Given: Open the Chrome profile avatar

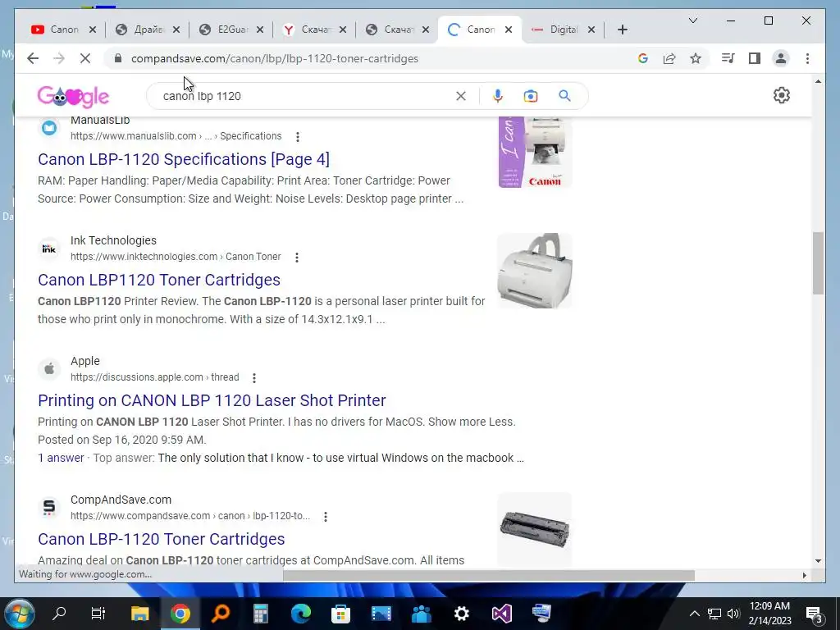Looking at the screenshot, I should click(781, 58).
